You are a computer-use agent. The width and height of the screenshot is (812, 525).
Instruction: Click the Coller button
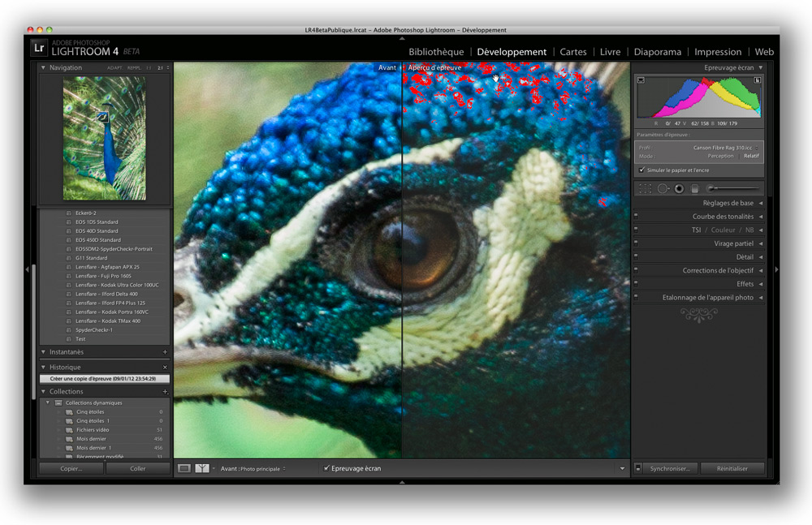138,468
